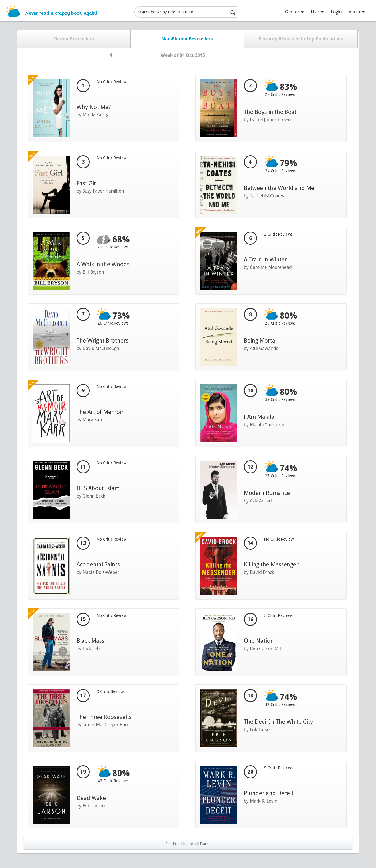Open the About dropdown menu
This screenshot has height=868, width=376.
click(x=356, y=12)
